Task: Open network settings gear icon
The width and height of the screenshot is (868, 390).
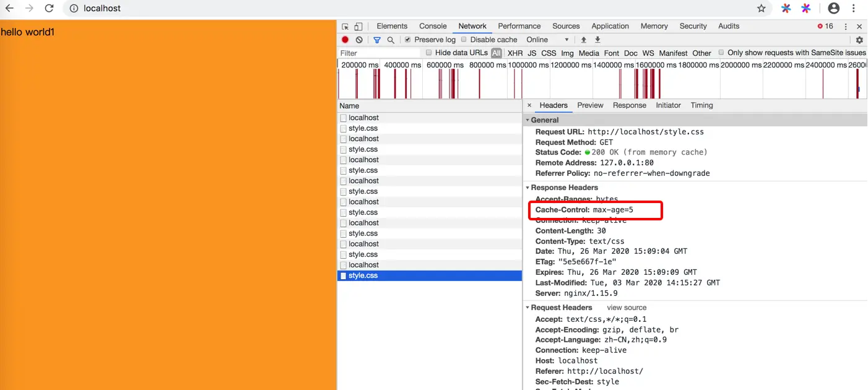Action: coord(859,40)
